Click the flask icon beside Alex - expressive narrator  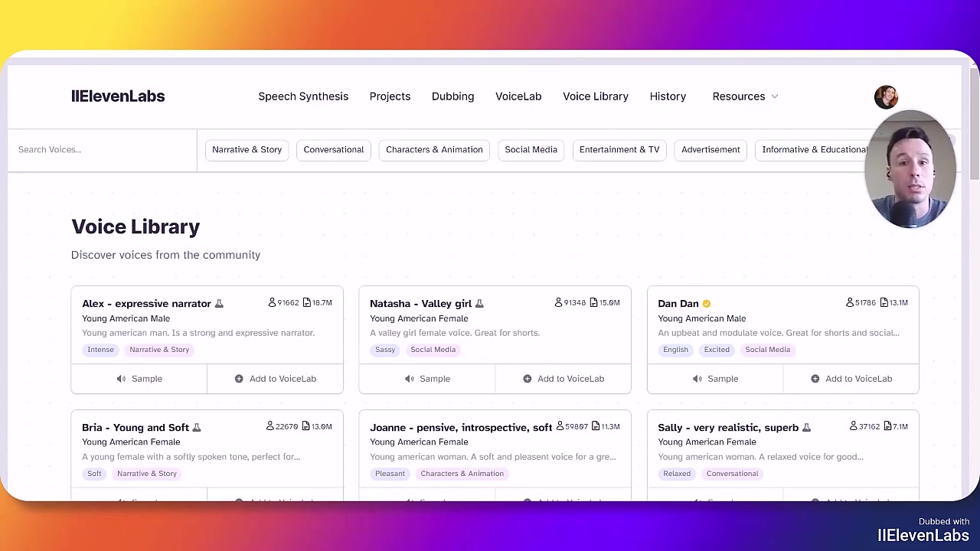point(219,304)
